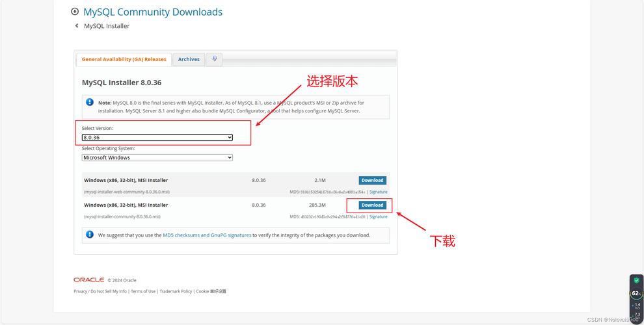Click the MySQL Installer 8.0.36 heading

click(122, 83)
